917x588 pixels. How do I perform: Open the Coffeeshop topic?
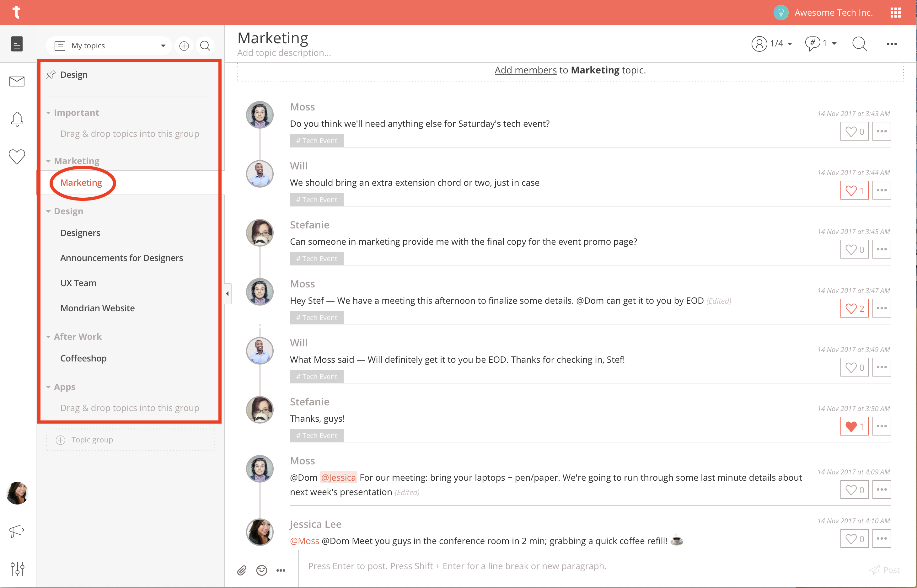pyautogui.click(x=83, y=358)
